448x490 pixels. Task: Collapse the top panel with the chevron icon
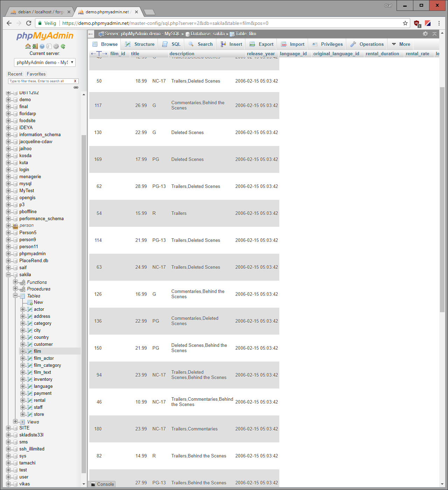click(x=434, y=34)
